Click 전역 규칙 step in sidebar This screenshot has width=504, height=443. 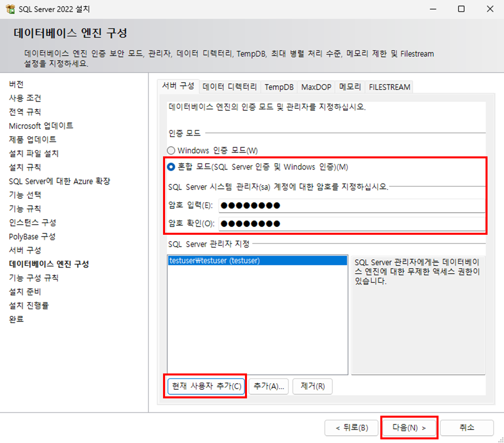coord(25,112)
